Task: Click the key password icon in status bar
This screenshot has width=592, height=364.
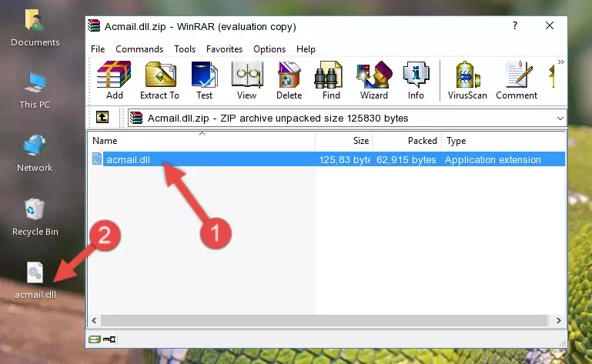Action: coord(109,339)
